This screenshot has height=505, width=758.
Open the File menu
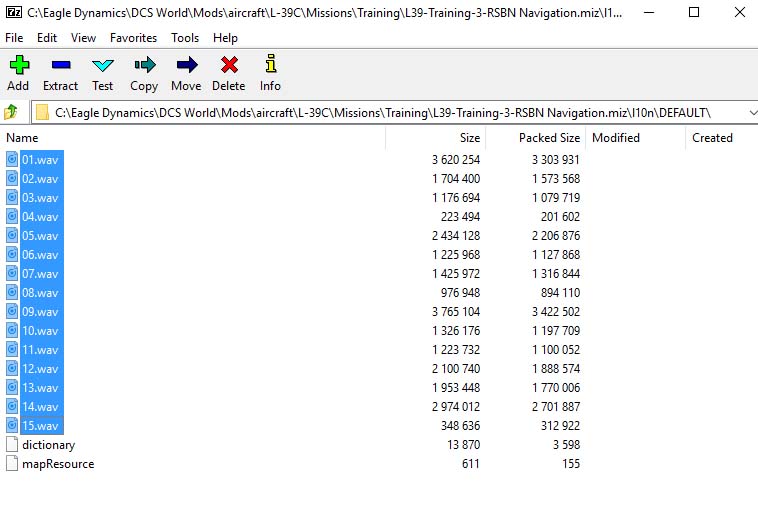(14, 38)
